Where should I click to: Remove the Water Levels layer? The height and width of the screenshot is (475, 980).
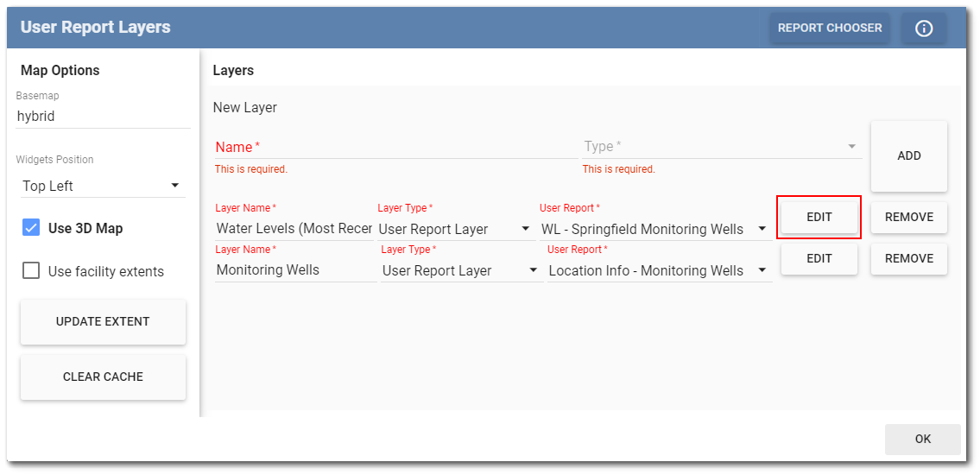[908, 217]
